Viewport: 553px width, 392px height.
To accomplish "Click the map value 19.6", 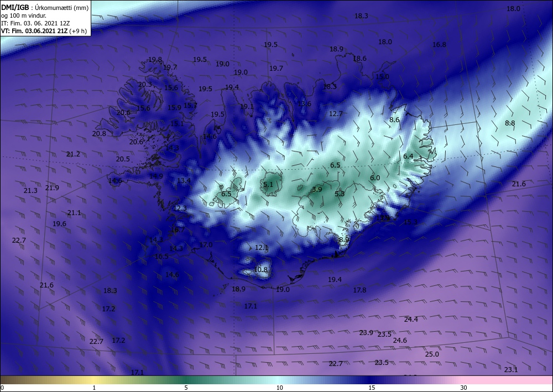I will 59,224.
